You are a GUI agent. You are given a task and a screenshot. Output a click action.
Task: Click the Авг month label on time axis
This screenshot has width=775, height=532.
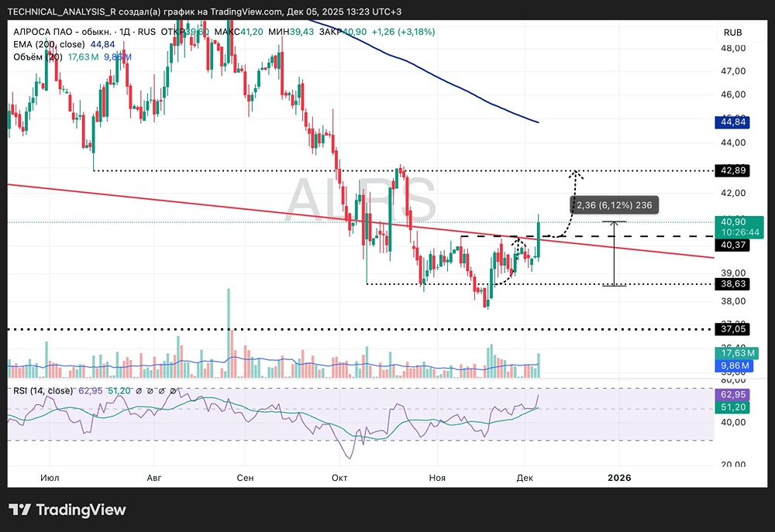point(154,478)
